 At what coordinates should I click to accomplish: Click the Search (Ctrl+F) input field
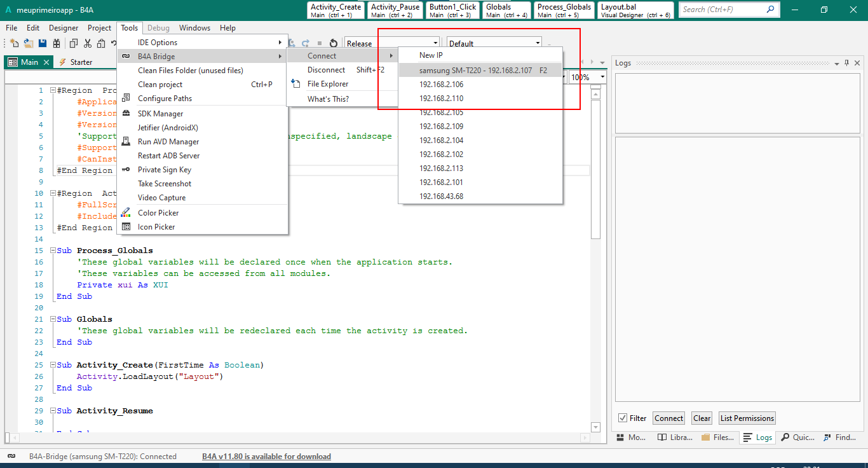point(729,10)
